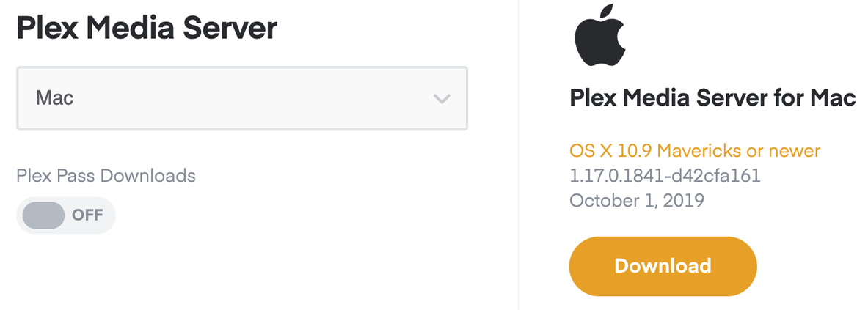868x310 pixels.
Task: Click the 'Mac' text in the selector
Action: 54,98
